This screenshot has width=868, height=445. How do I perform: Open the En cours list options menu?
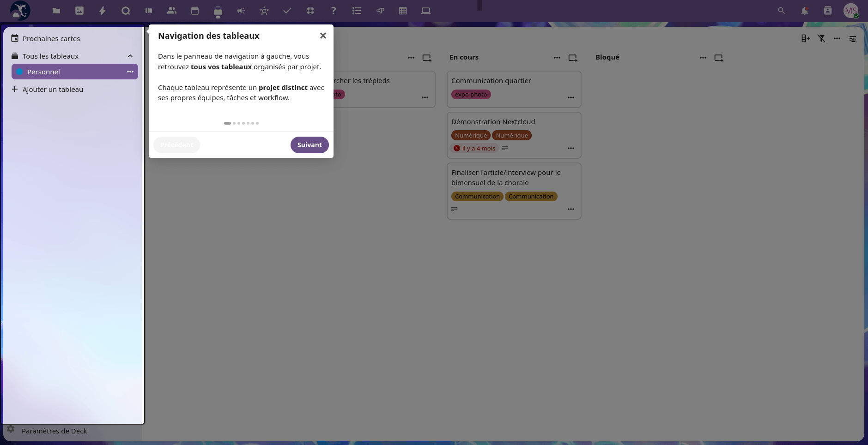point(557,58)
